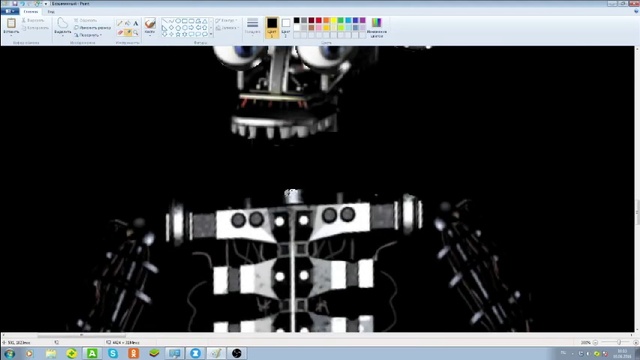The height and width of the screenshot is (360, 640).
Task: Click the Paste clipboard icon
Action: click(11, 23)
